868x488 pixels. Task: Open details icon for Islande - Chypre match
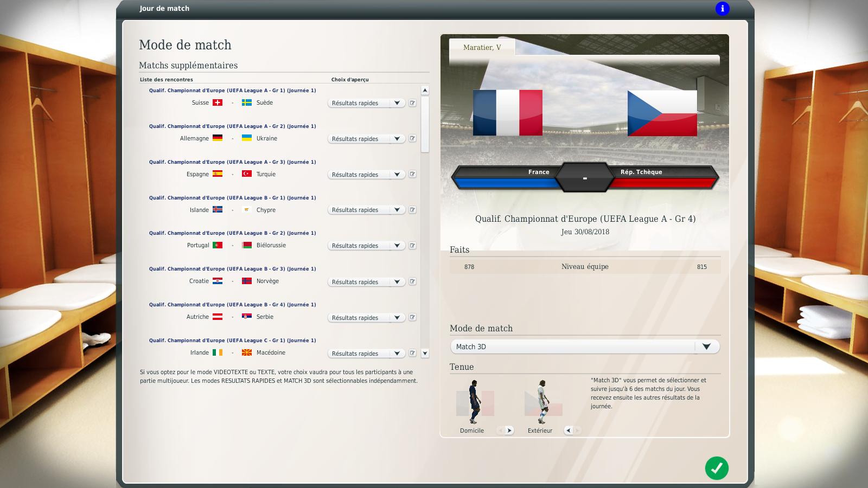[412, 210]
